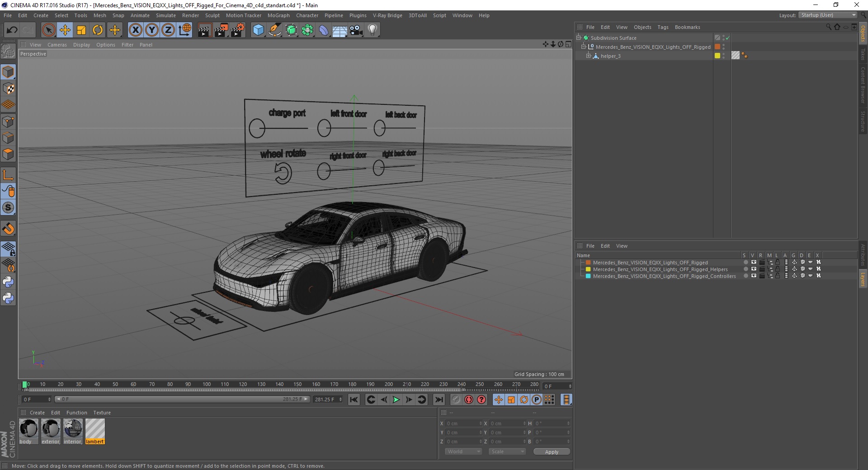Click cyan Controllers layer color swatch
Image resolution: width=868 pixels, height=470 pixels.
588,276
